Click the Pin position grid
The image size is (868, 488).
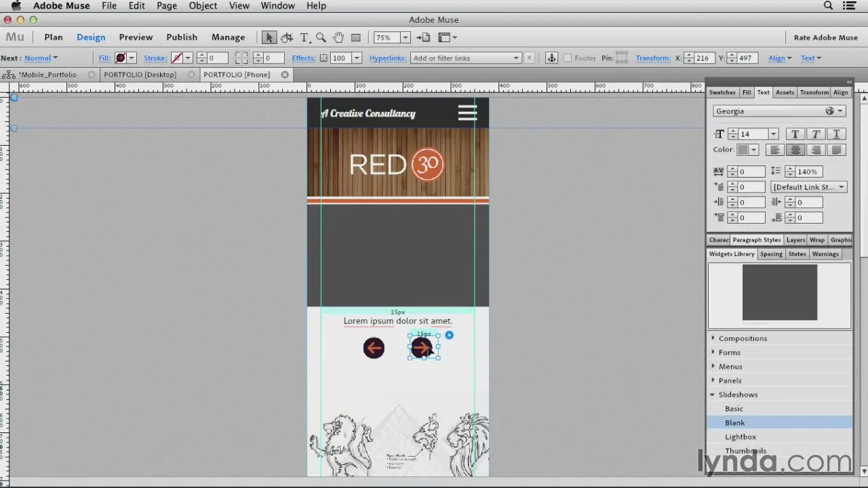click(x=622, y=58)
